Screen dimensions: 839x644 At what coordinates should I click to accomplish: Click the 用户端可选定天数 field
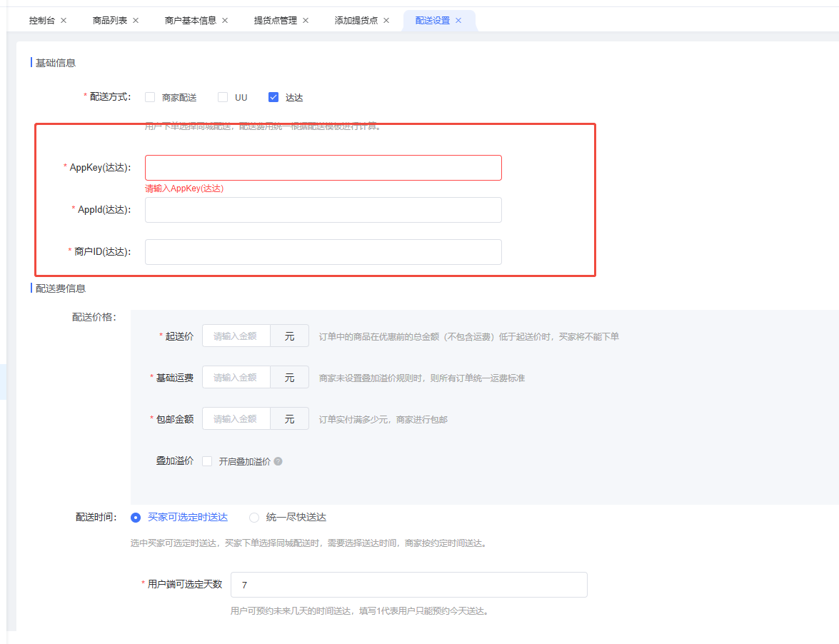pos(408,585)
